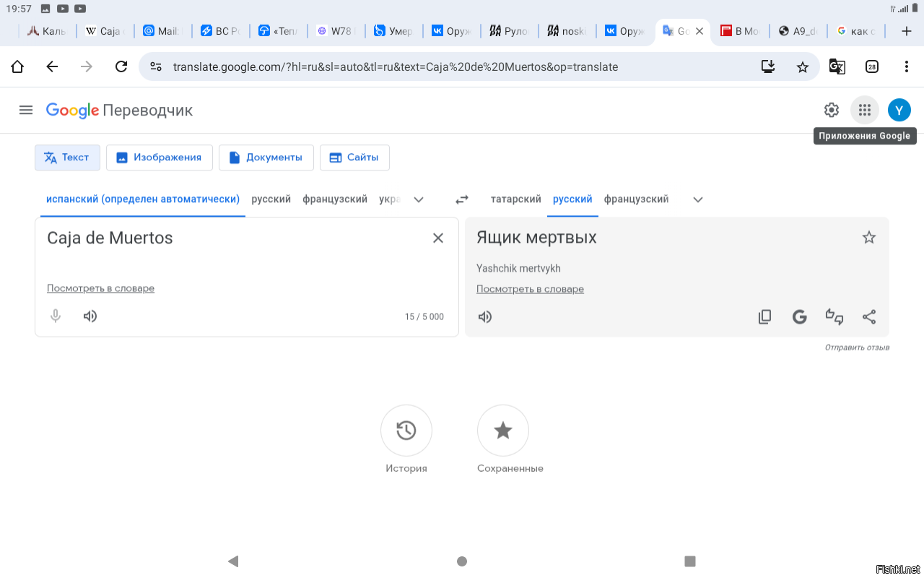The height and width of the screenshot is (578, 924).
Task: Open translation history
Action: [x=406, y=430]
